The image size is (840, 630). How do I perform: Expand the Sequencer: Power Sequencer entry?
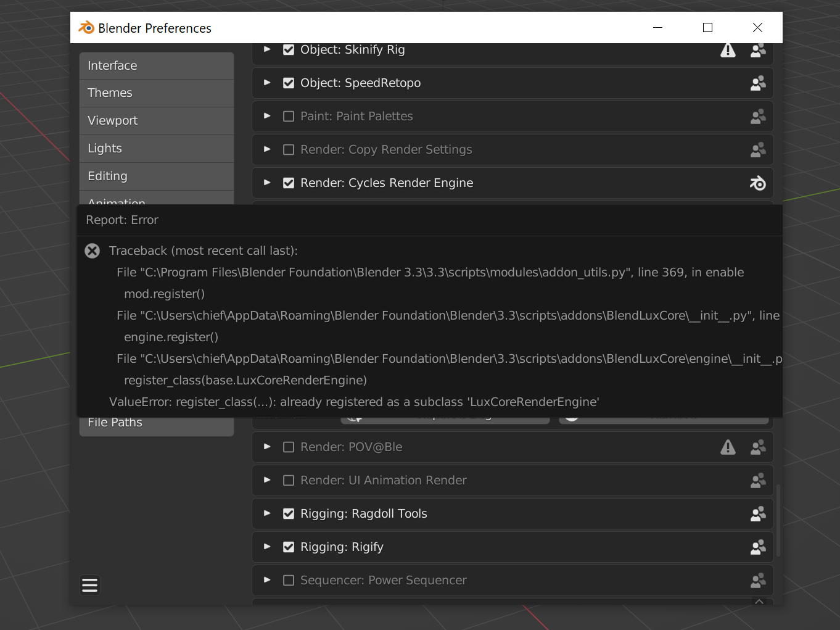tap(267, 580)
